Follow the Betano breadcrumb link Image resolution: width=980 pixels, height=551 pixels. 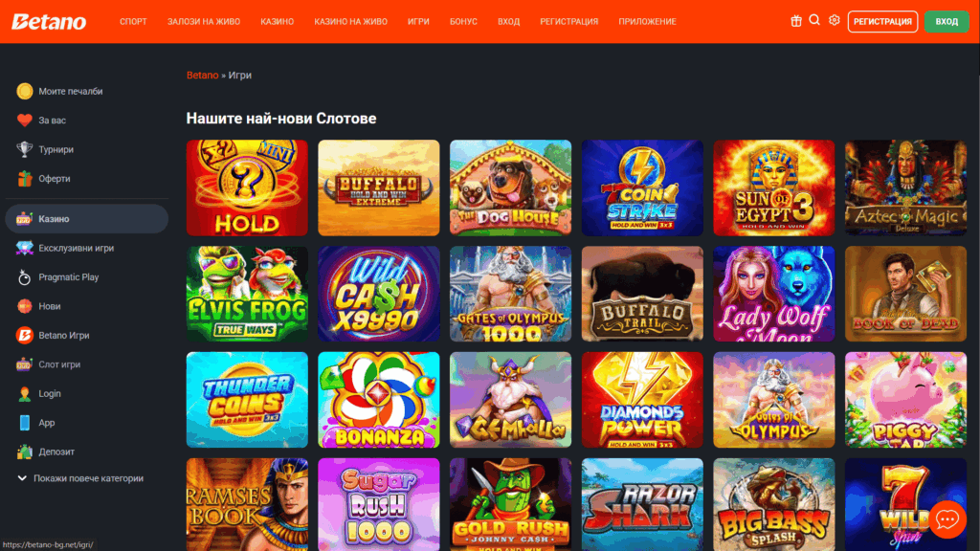pos(203,75)
